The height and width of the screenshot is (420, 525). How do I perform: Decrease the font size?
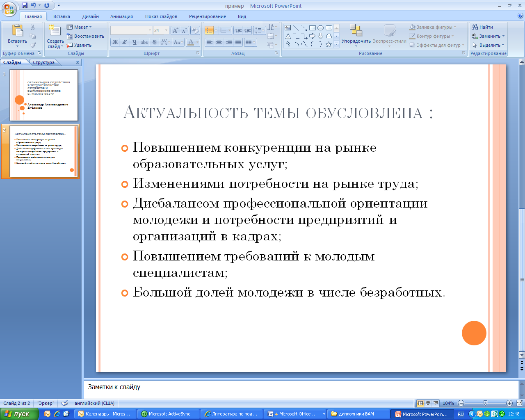pyautogui.click(x=184, y=30)
